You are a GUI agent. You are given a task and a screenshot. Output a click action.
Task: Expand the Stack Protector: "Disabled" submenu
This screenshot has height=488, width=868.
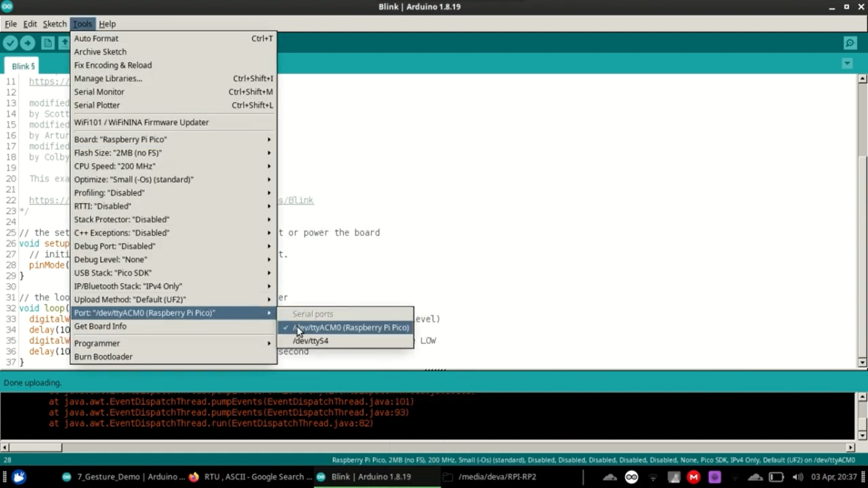click(173, 219)
